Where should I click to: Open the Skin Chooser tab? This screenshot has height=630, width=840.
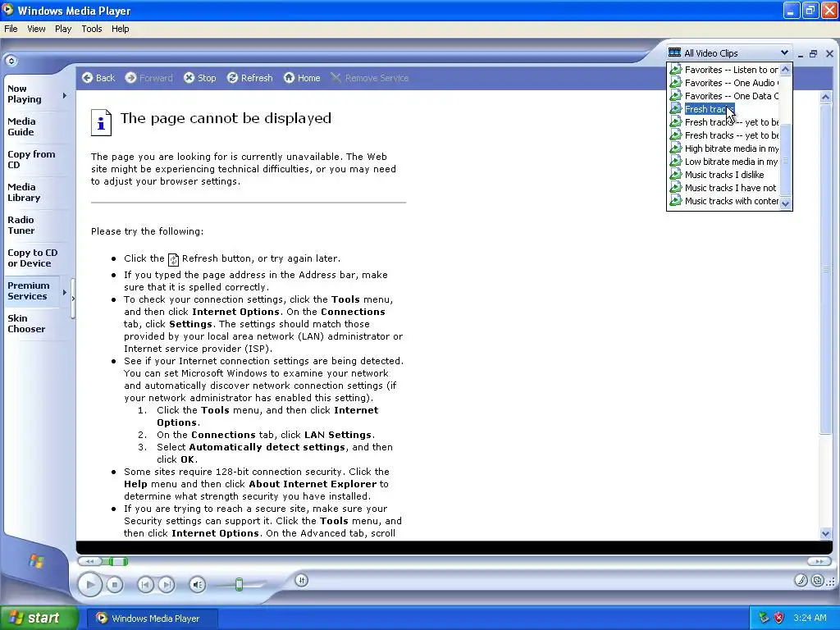(x=35, y=323)
